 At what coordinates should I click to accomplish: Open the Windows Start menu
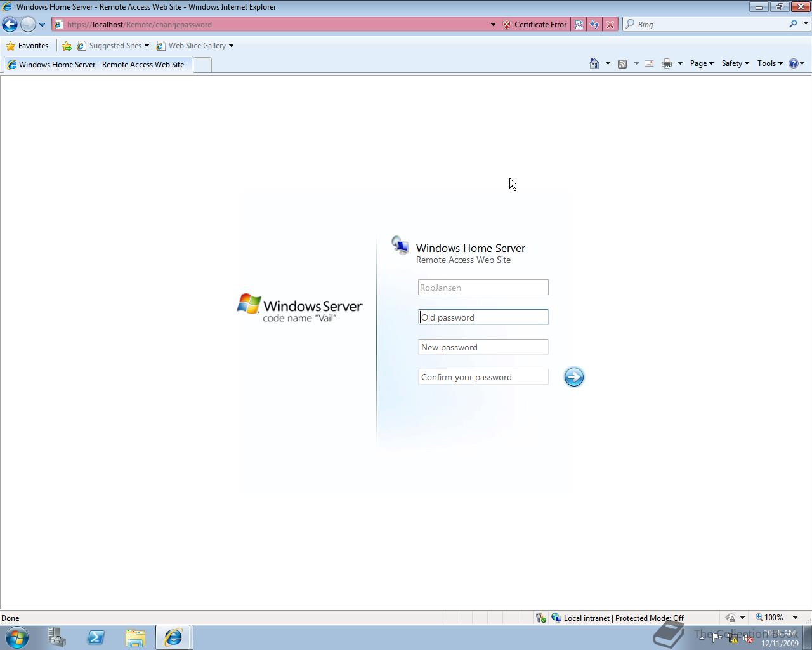click(x=17, y=637)
